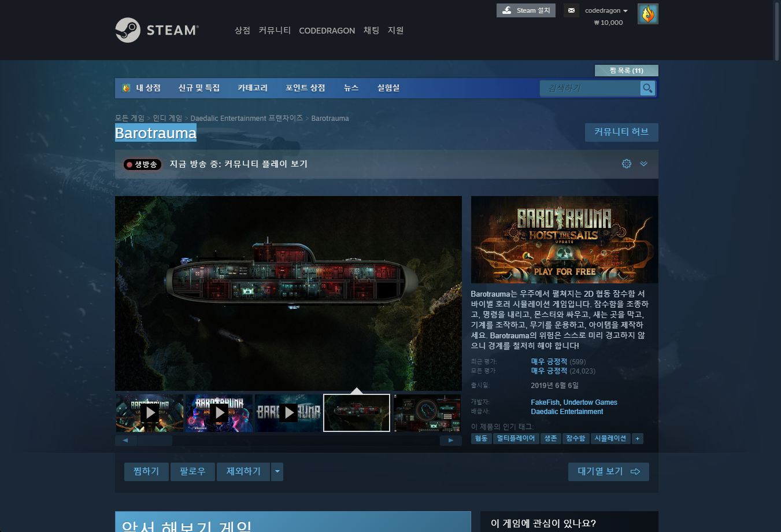Viewport: 781px width, 532px height.
Task: Click the 잠수함 tag
Action: pos(575,439)
